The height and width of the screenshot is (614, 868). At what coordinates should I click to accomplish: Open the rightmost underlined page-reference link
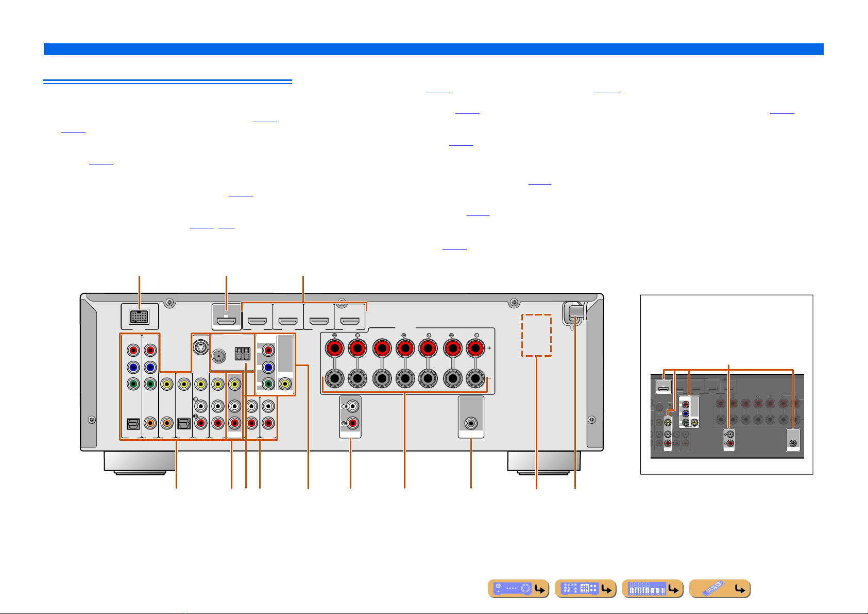coord(782,112)
